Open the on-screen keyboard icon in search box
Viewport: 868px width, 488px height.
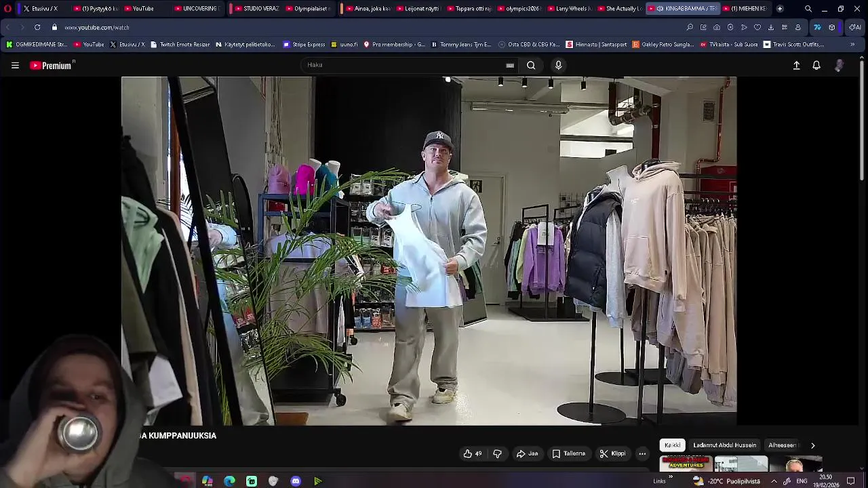[510, 65]
